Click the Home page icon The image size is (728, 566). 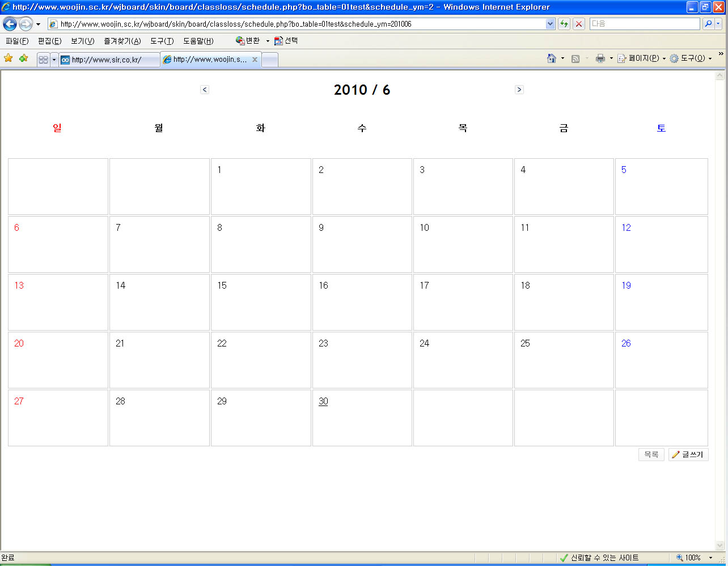552,58
